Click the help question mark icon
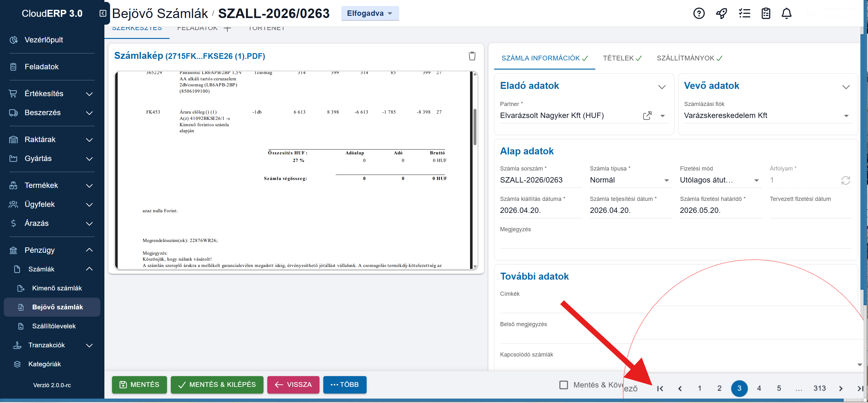 pyautogui.click(x=698, y=14)
